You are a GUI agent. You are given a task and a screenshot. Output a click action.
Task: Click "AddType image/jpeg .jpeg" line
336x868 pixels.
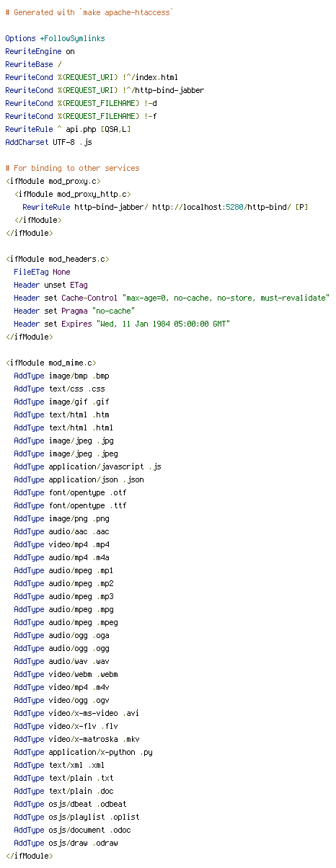66,453
